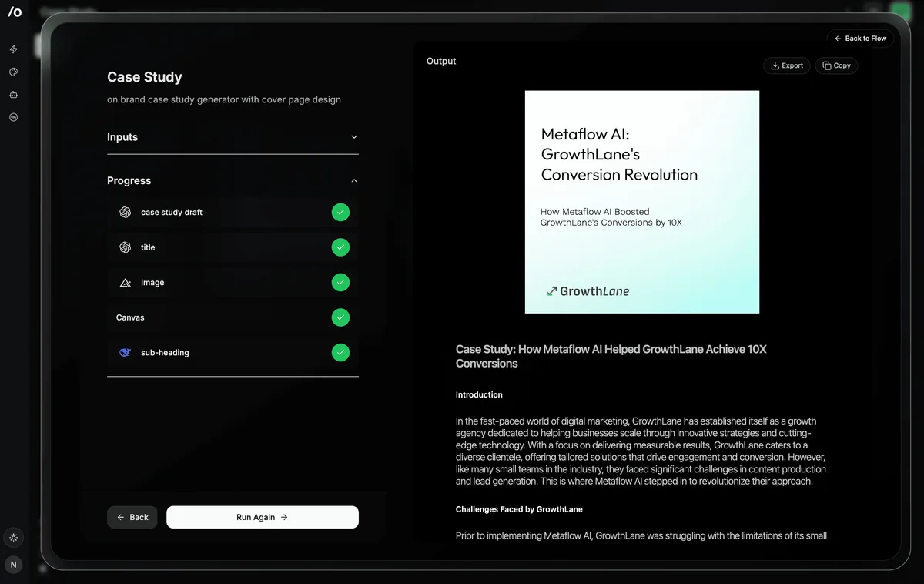Screen dimensions: 924x584
Task: Click green checkmark on Canvas step
Action: tap(340, 317)
